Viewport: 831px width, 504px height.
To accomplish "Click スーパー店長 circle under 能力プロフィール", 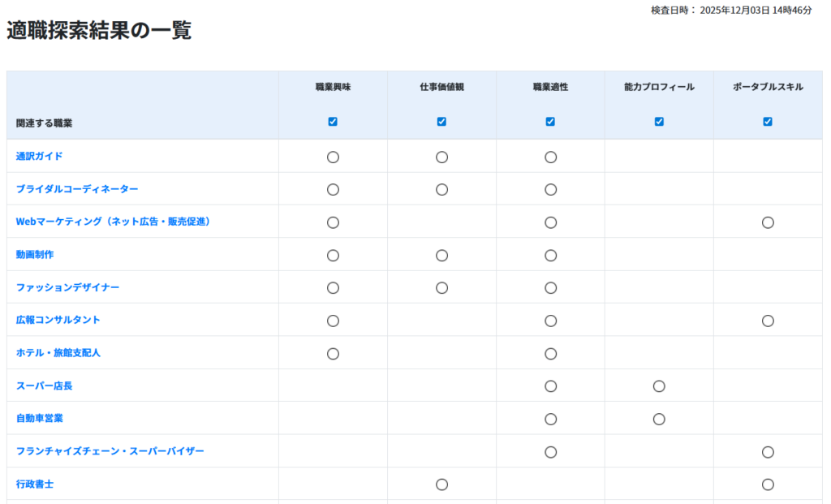I will (x=659, y=386).
